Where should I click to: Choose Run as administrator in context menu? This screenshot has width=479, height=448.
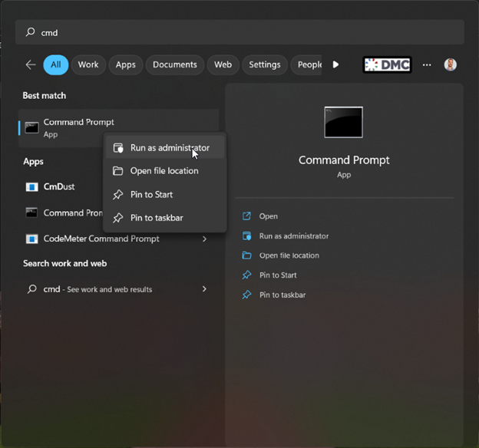[165, 148]
